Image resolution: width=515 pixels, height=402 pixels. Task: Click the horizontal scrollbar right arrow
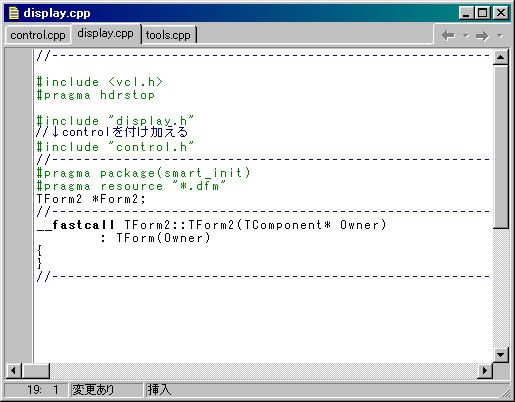pos(485,371)
